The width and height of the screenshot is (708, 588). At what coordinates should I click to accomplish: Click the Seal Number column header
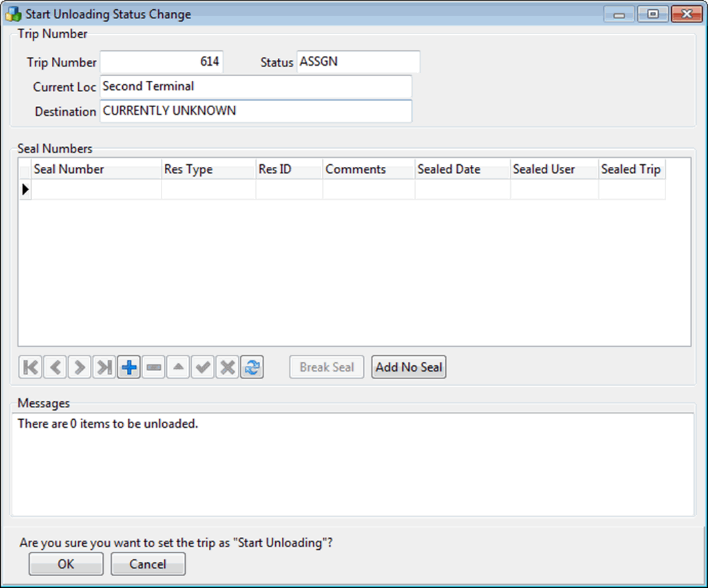click(x=96, y=169)
